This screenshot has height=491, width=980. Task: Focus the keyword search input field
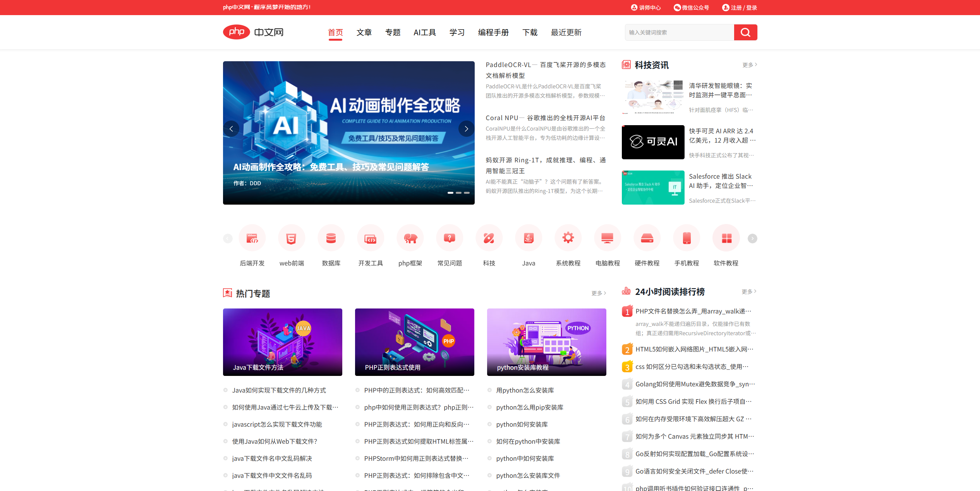point(679,32)
